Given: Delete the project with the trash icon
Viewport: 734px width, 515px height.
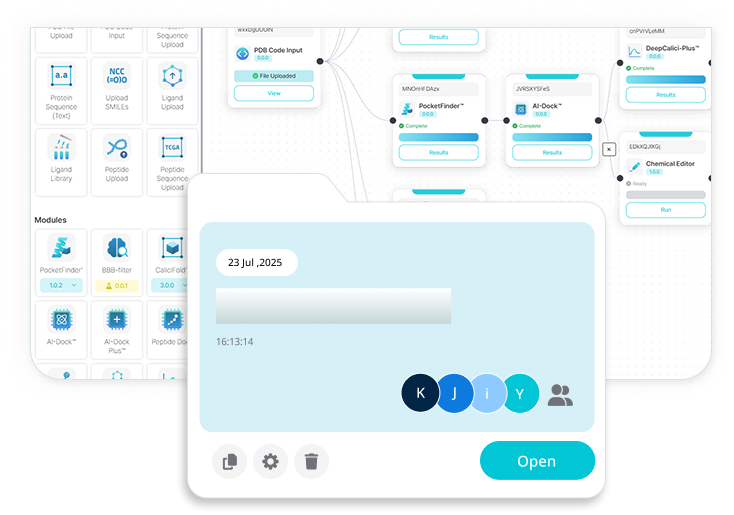Looking at the screenshot, I should click(x=311, y=461).
